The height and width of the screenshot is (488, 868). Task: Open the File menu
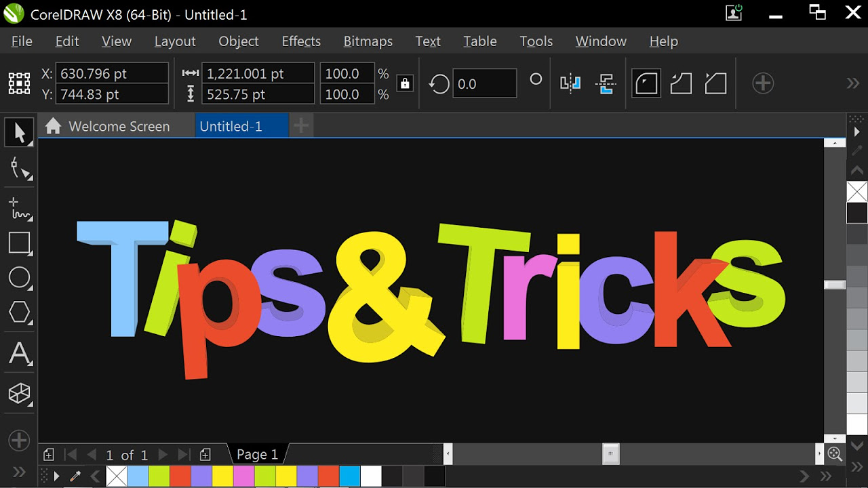click(22, 41)
